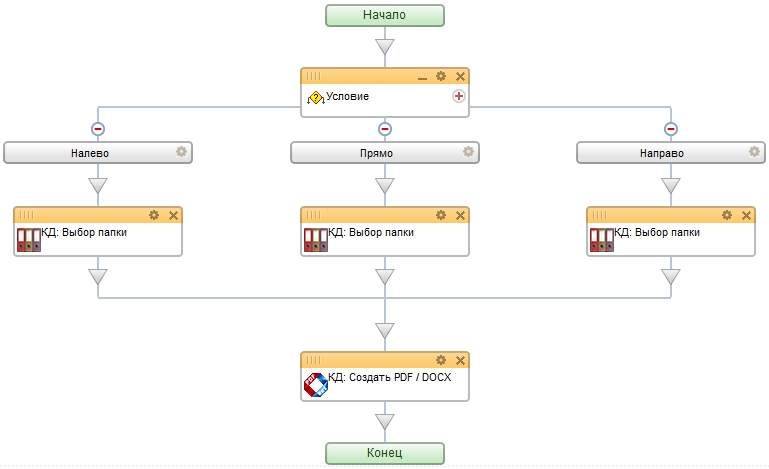Click insert arrow below Начало
This screenshot has width=769, height=469.
pos(385,47)
